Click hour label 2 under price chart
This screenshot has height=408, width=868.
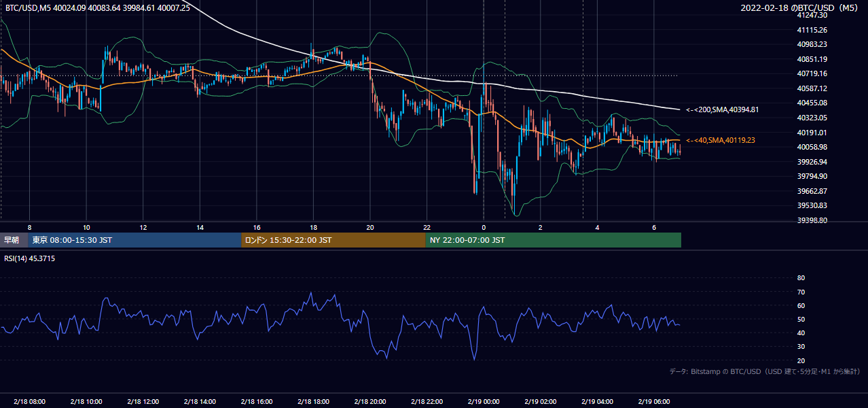pyautogui.click(x=540, y=227)
